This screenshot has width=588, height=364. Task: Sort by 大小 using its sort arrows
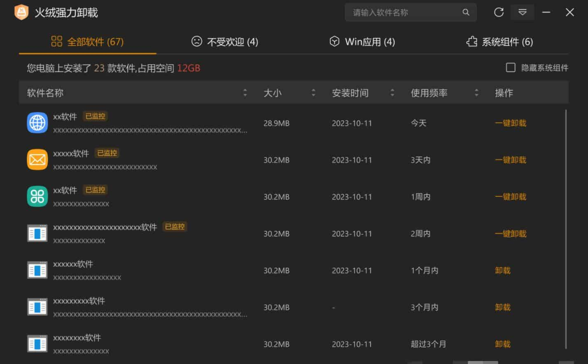[313, 93]
